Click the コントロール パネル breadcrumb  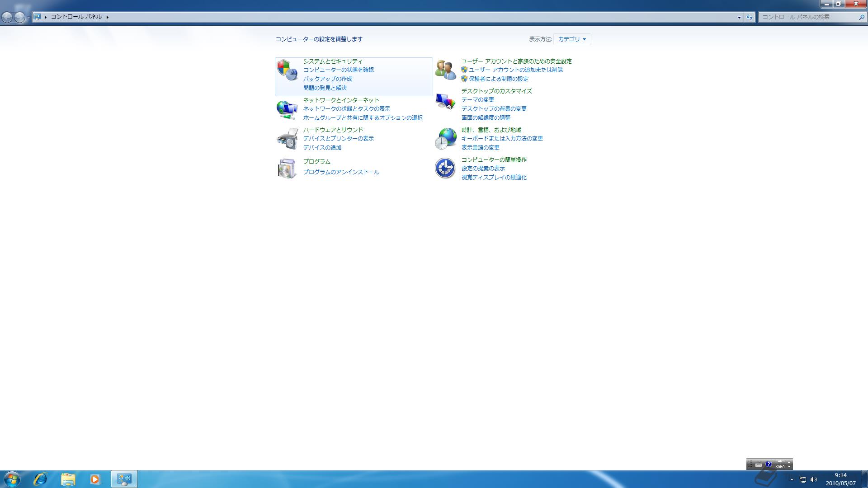(x=76, y=17)
